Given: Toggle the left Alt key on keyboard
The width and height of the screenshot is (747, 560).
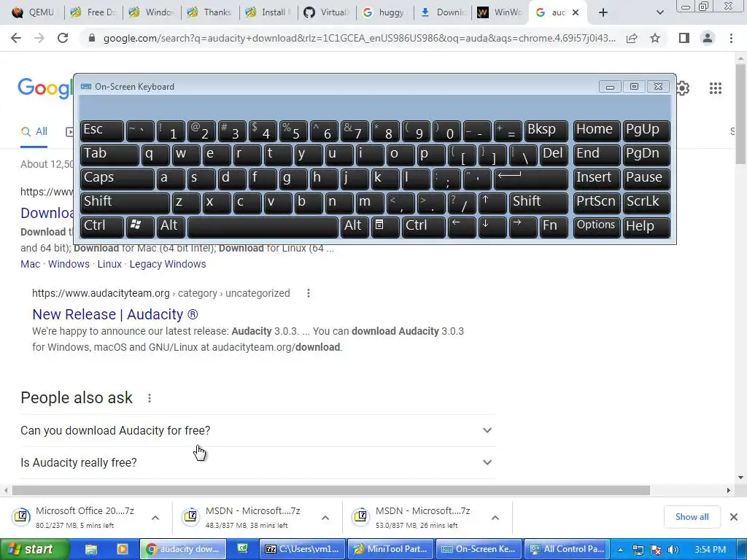Looking at the screenshot, I should [x=171, y=227].
